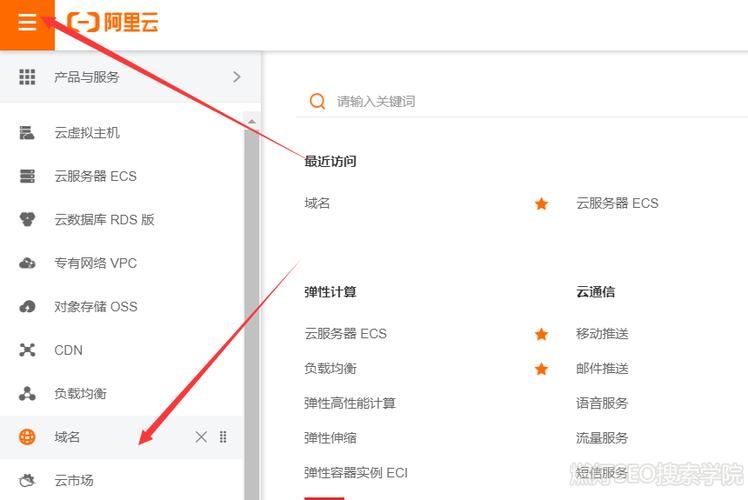Click the 负载均衡 sidebar icon

pos(27,394)
